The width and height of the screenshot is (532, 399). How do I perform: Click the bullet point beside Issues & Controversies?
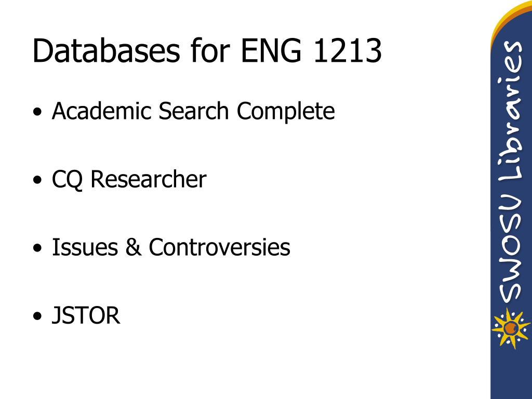[37, 248]
